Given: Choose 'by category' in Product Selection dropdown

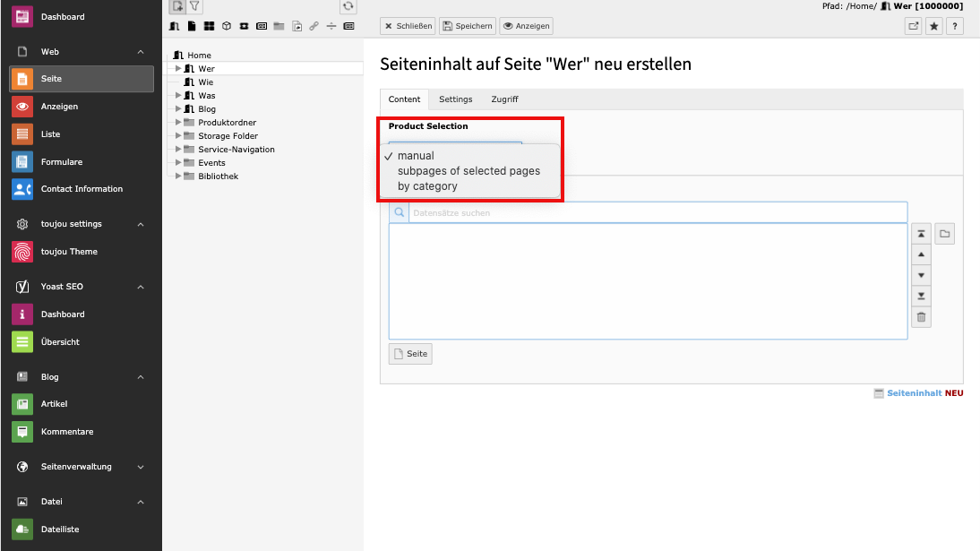Looking at the screenshot, I should click(x=427, y=186).
